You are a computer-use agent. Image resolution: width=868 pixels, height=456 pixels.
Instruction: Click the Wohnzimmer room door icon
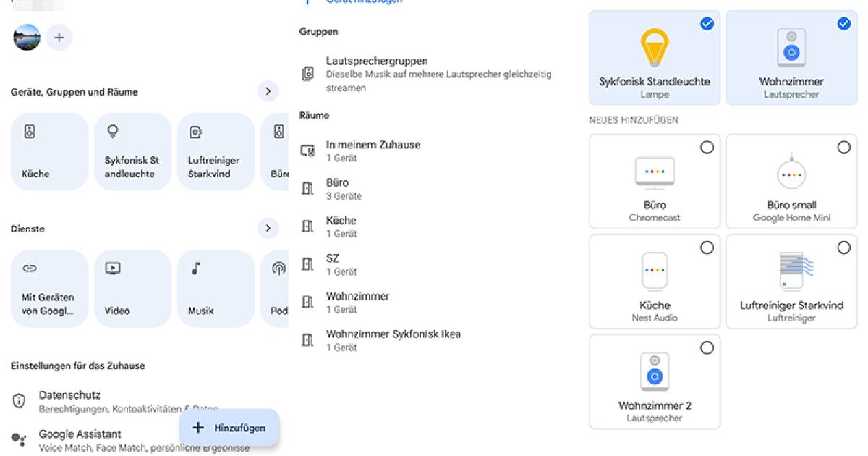[308, 302]
